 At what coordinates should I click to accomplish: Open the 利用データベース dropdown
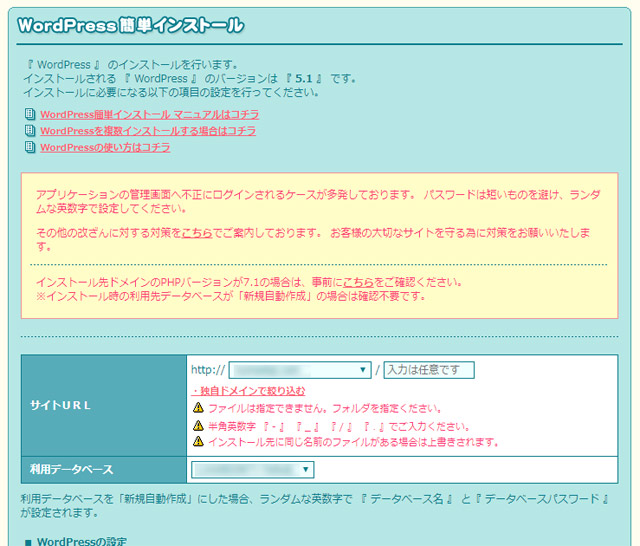(x=252, y=469)
